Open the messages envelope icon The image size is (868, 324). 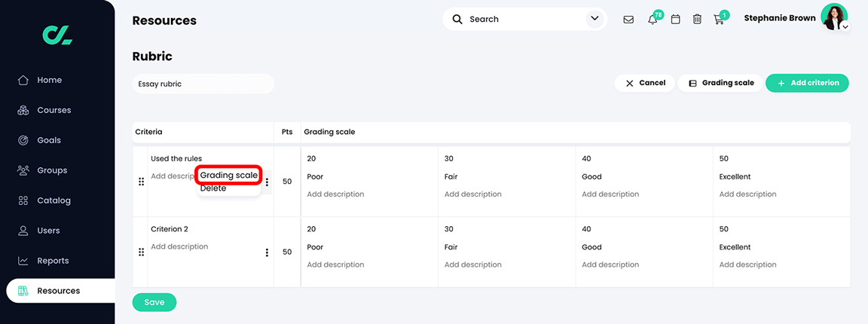[628, 20]
